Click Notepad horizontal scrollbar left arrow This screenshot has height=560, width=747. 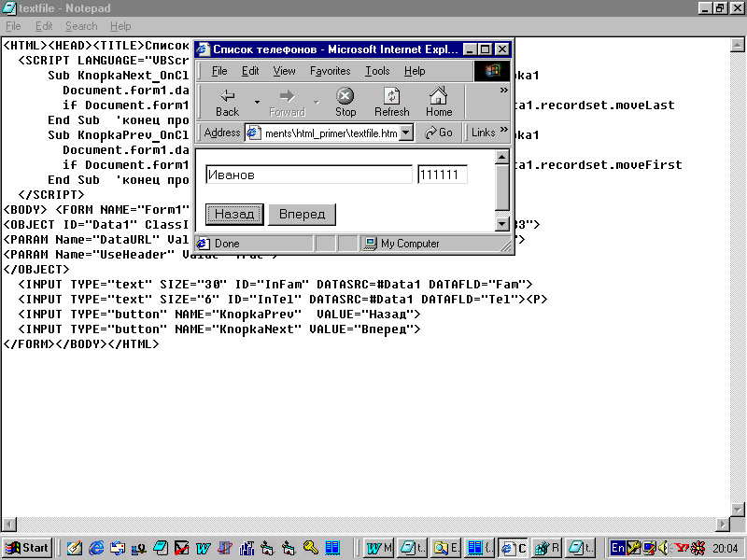(9, 525)
